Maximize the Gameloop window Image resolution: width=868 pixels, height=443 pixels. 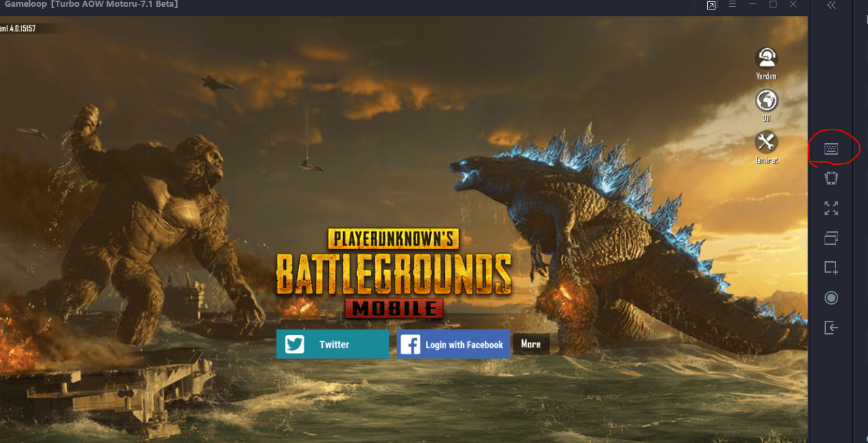773,5
